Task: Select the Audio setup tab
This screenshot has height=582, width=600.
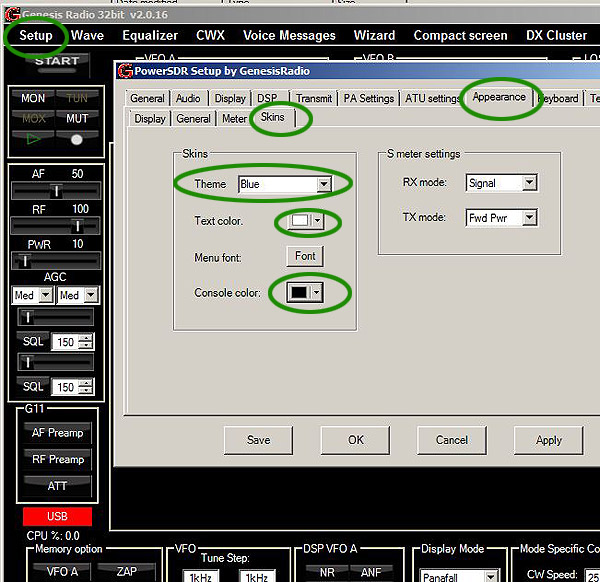Action: click(188, 98)
